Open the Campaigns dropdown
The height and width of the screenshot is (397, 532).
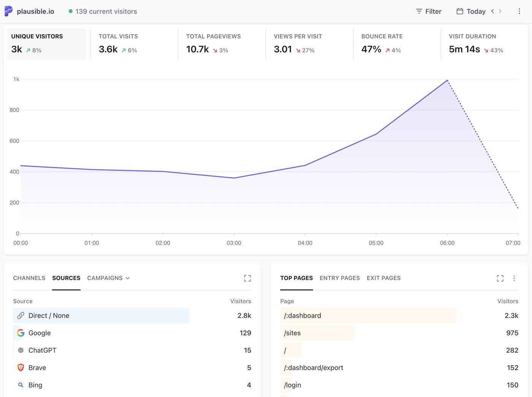coord(108,278)
